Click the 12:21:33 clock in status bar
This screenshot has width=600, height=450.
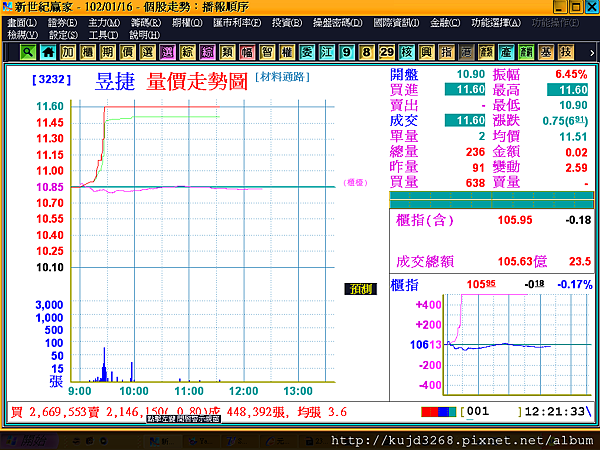click(554, 412)
